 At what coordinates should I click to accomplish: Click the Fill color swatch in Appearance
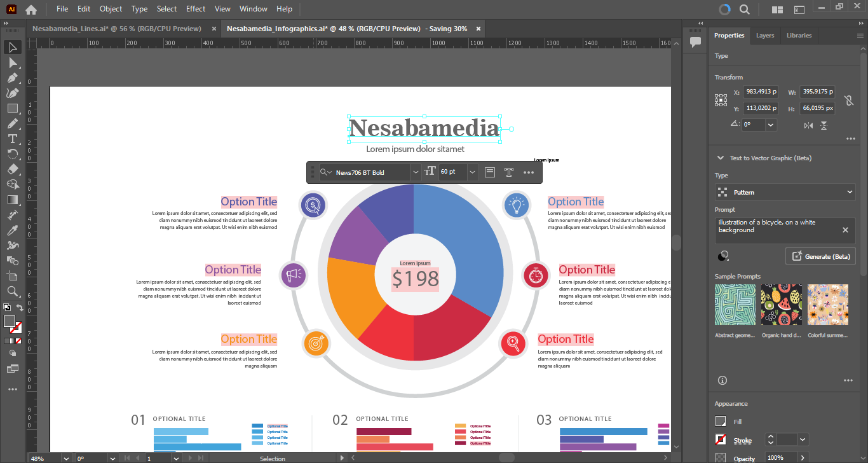click(x=721, y=422)
